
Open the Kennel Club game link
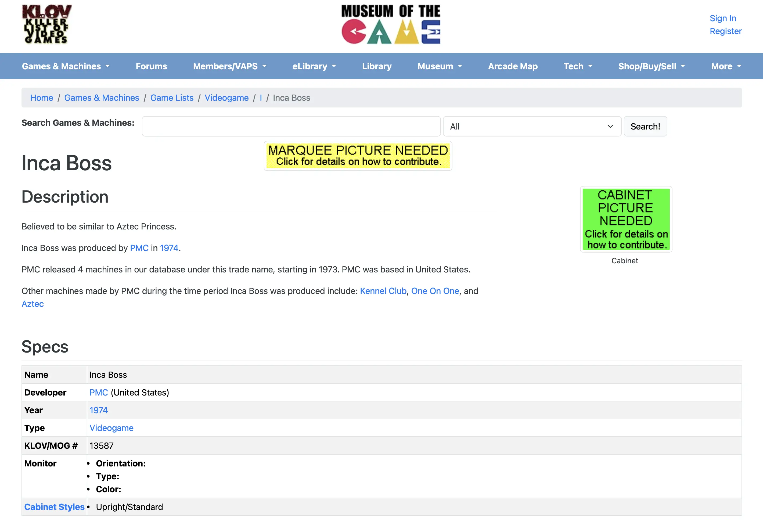point(383,291)
